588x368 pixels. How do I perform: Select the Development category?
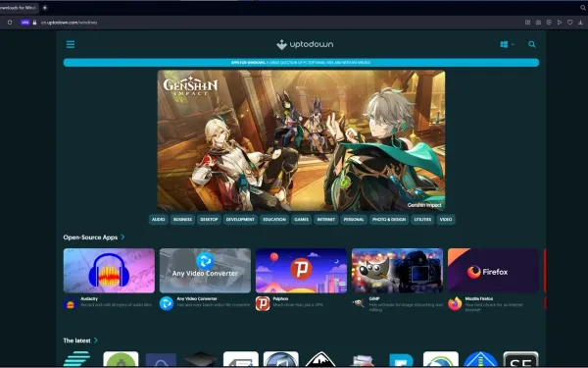(240, 219)
